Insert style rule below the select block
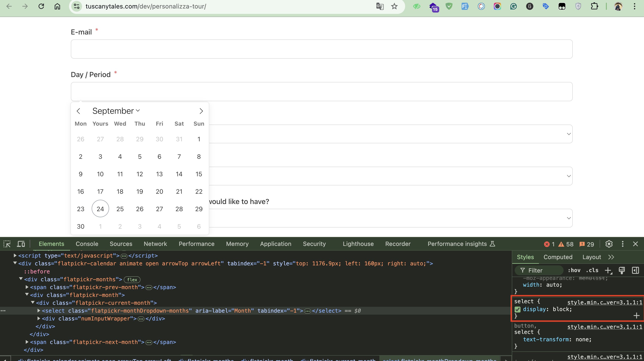Viewport: 644px width, 361px height. coord(637,316)
